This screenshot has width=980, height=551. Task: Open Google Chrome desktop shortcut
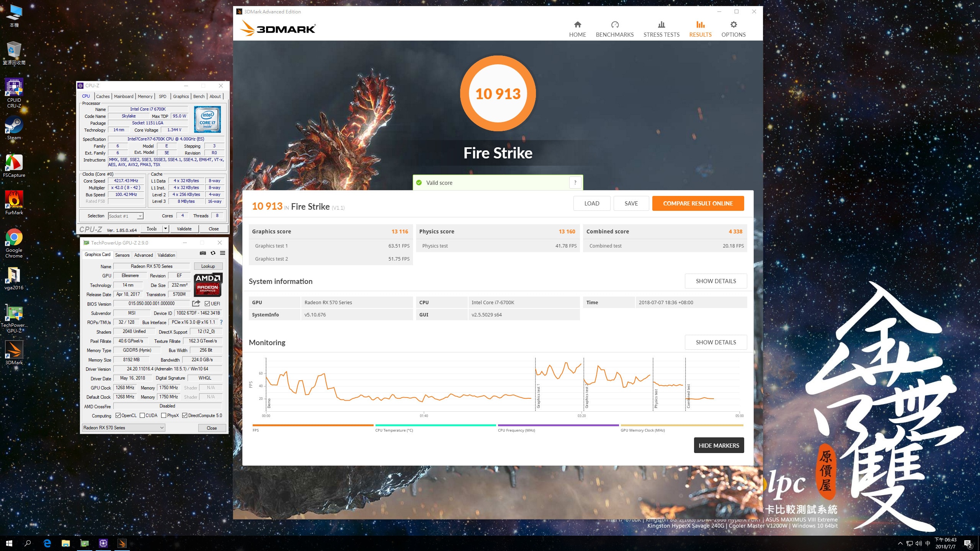click(14, 243)
